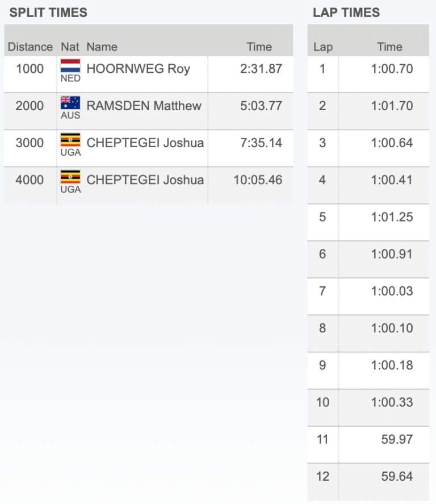Click the split time 2:31.87

pos(261,69)
